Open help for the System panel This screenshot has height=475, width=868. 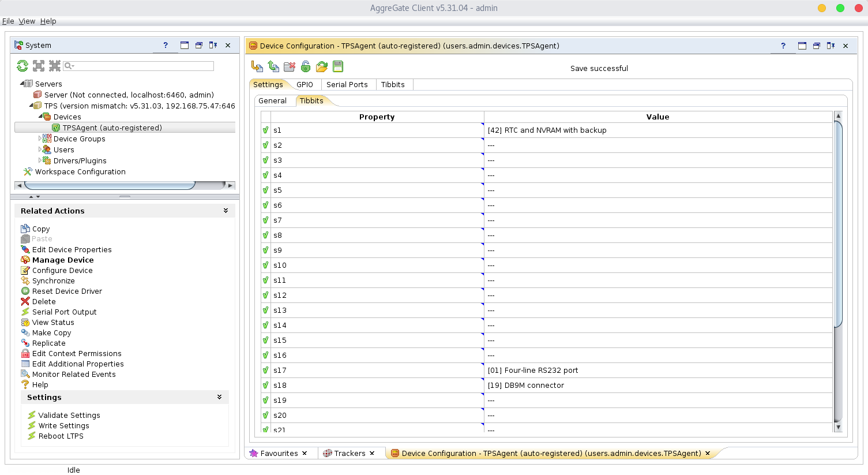point(166,45)
